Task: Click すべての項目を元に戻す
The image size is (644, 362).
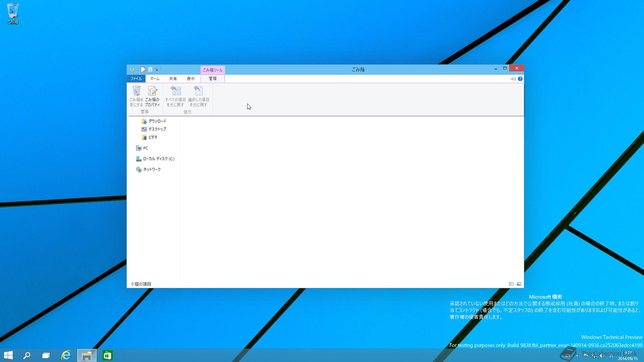Action: pyautogui.click(x=175, y=96)
